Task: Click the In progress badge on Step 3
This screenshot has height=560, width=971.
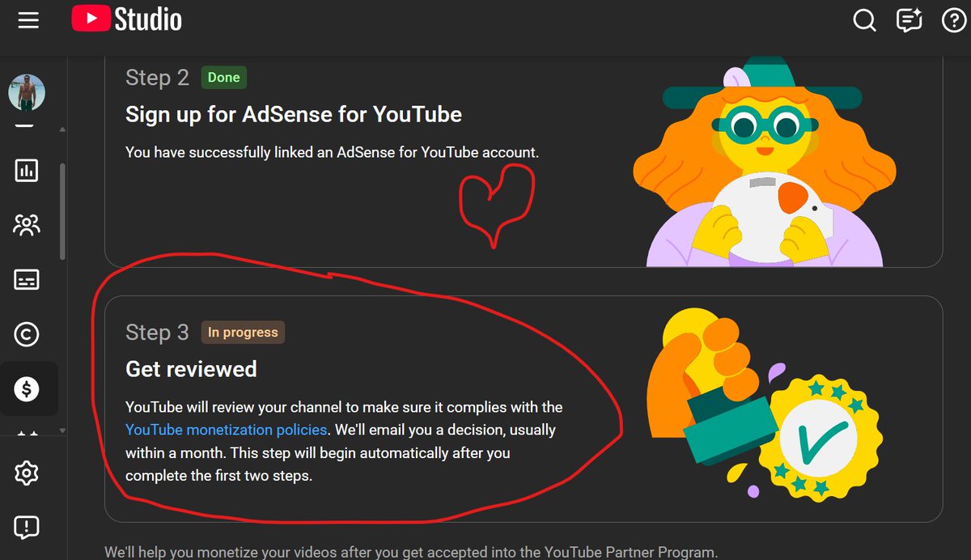Action: click(243, 333)
